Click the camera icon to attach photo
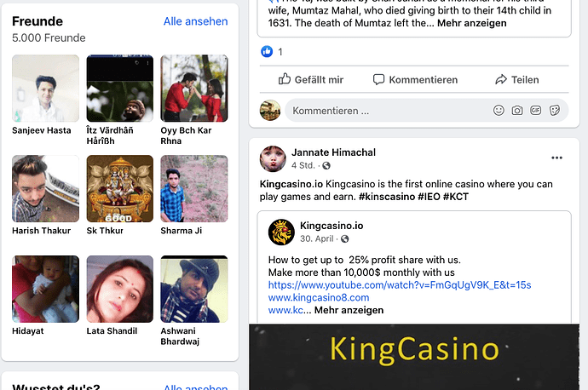 pos(517,111)
